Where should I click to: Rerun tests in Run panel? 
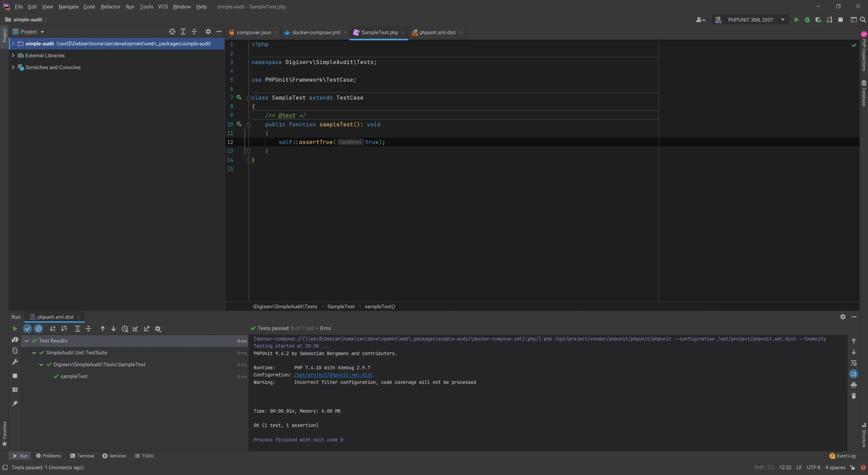click(15, 329)
